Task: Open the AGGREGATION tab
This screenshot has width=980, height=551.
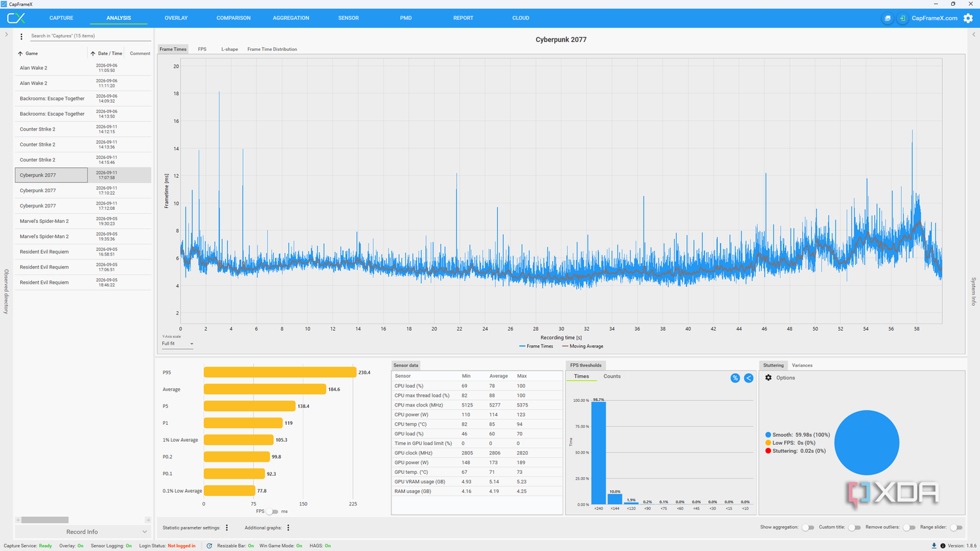Action: [291, 18]
